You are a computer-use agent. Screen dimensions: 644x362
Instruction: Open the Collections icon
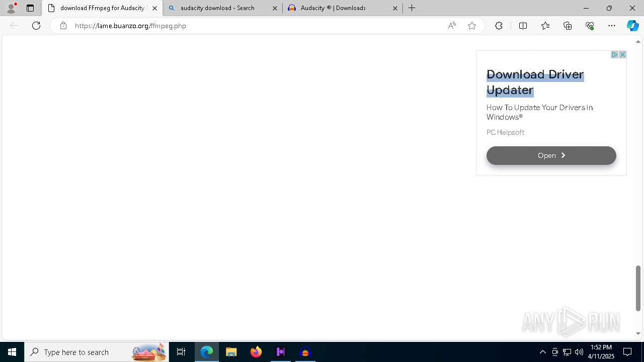pyautogui.click(x=568, y=26)
